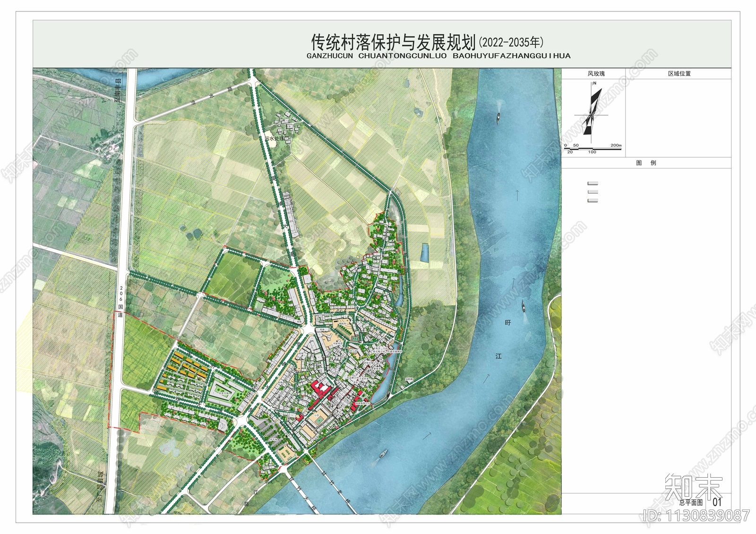Select the middle grey legend swatch

pos(593,192)
